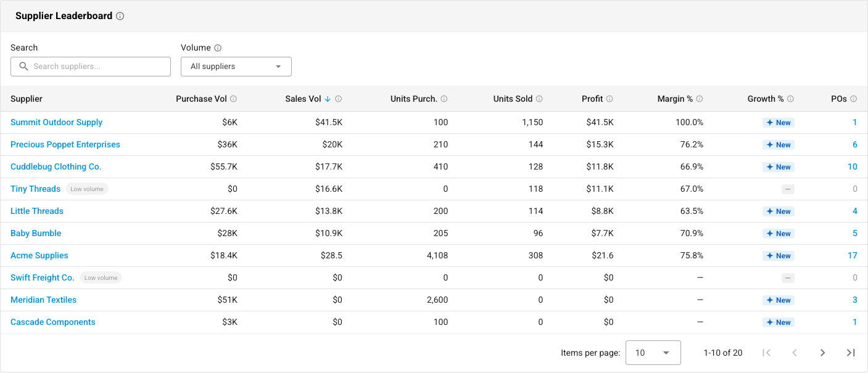Sort by the Margin % column header
This screenshot has width=868, height=373.
tap(675, 99)
